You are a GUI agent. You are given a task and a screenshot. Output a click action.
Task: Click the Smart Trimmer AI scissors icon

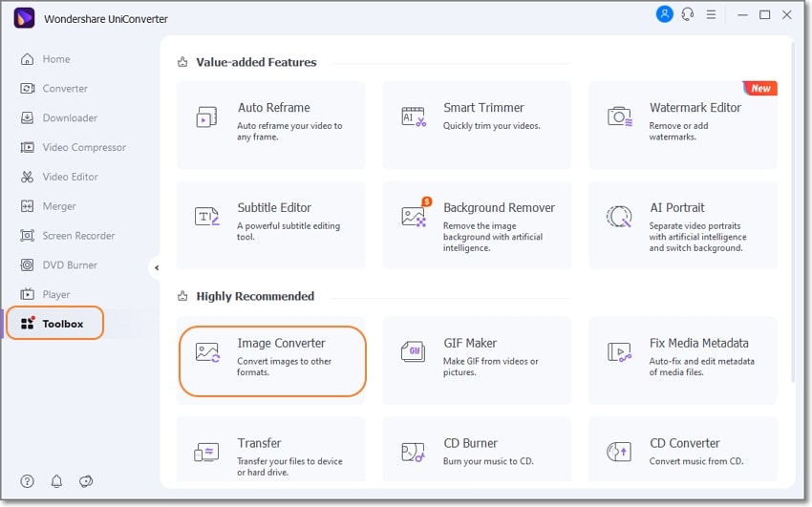[414, 116]
